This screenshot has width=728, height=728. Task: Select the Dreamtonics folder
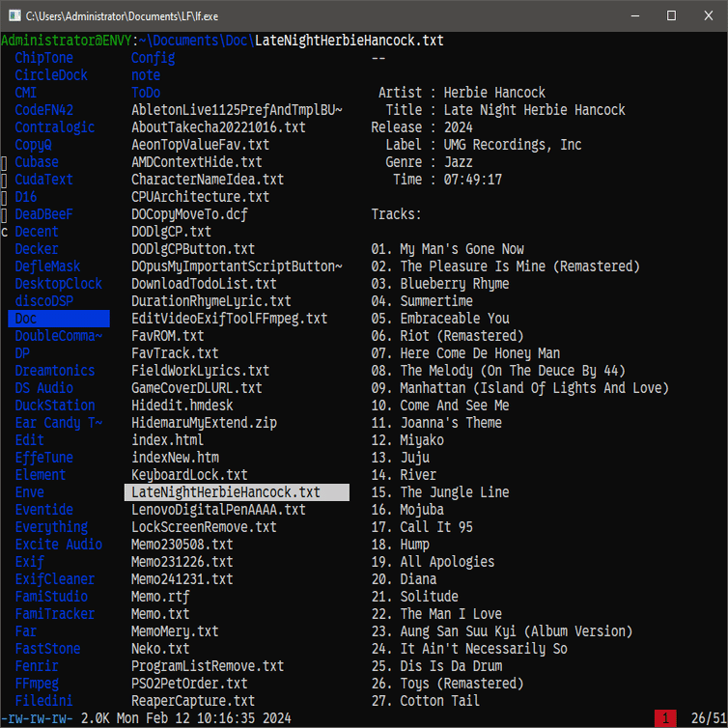click(55, 371)
